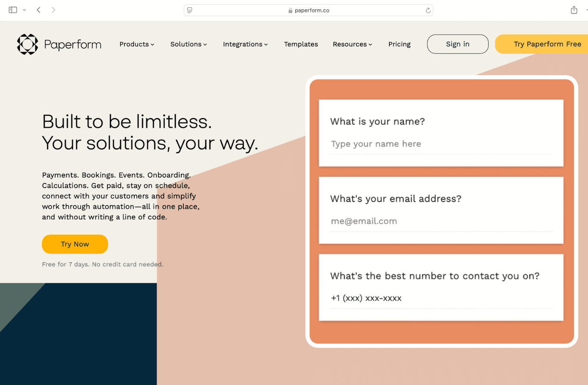
Task: Click the email address field
Action: [x=441, y=221]
